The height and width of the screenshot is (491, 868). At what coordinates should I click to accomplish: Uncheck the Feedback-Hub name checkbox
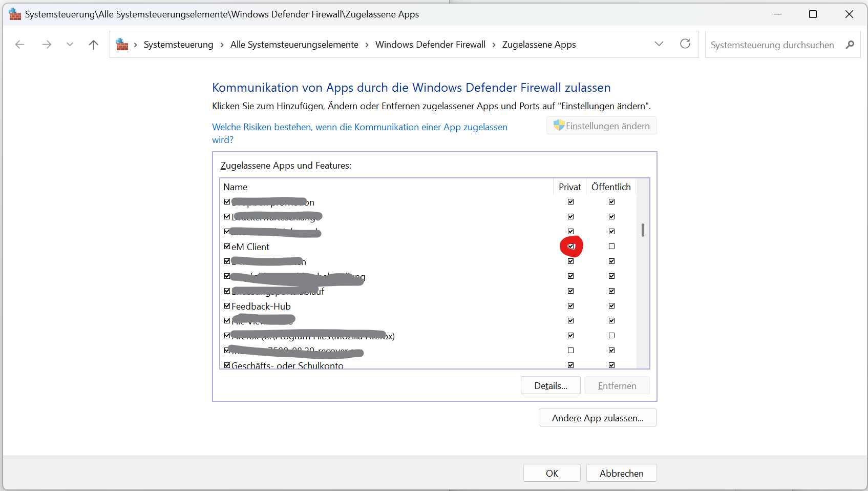click(x=227, y=306)
